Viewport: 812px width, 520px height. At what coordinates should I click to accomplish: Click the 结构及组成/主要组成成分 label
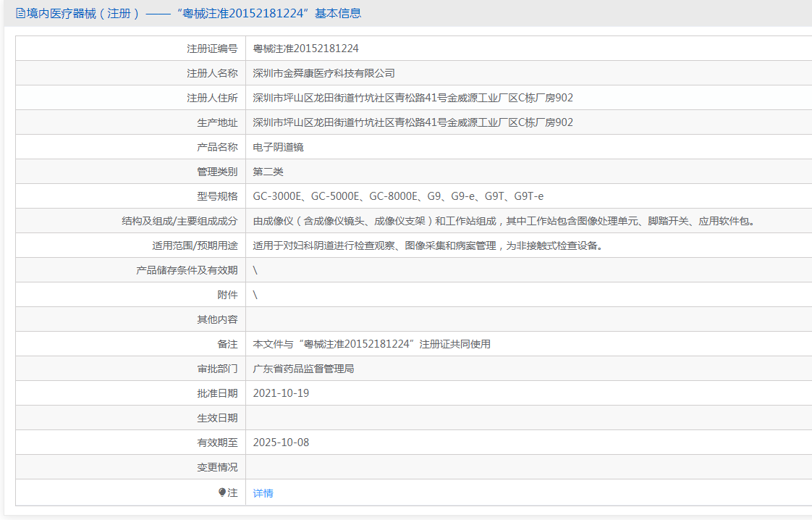tap(179, 221)
